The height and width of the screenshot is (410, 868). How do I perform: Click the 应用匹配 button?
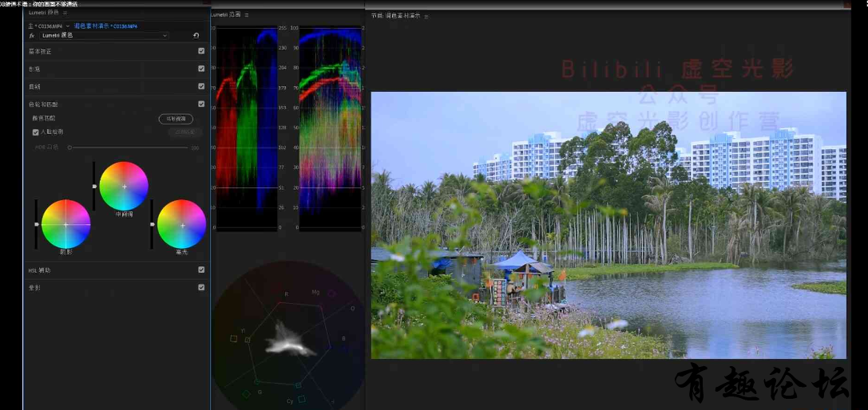point(184,132)
